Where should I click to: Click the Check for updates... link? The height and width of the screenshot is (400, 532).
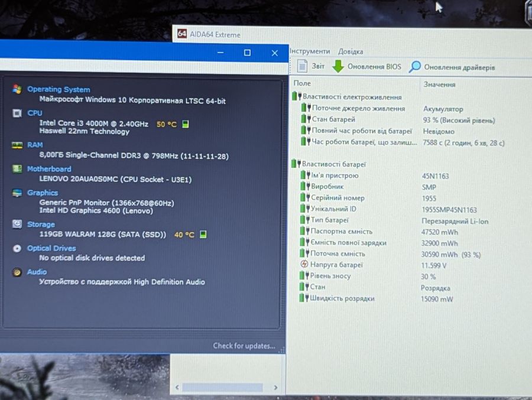[x=244, y=346]
